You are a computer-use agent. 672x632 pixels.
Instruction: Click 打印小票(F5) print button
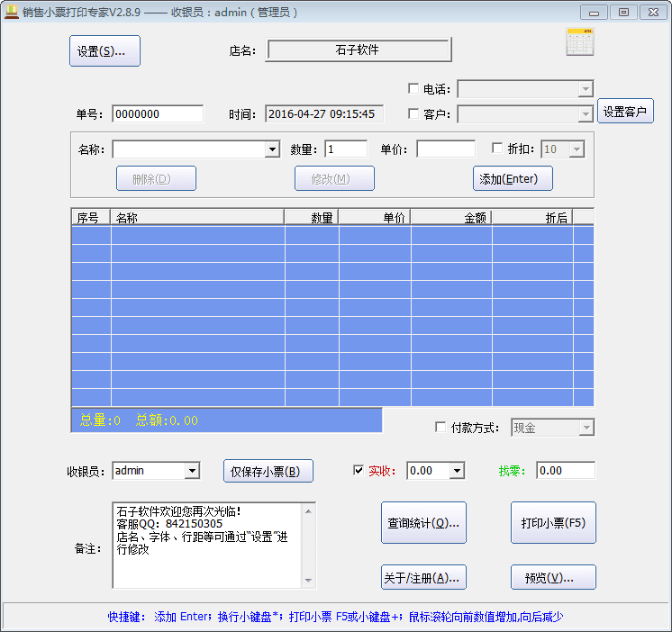pos(553,523)
